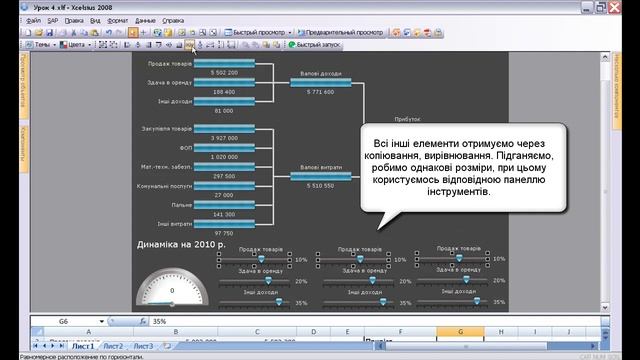This screenshot has width=640, height=360.
Task: Expand the Быстрый просмотр dropdown arrow
Action: tap(290, 33)
